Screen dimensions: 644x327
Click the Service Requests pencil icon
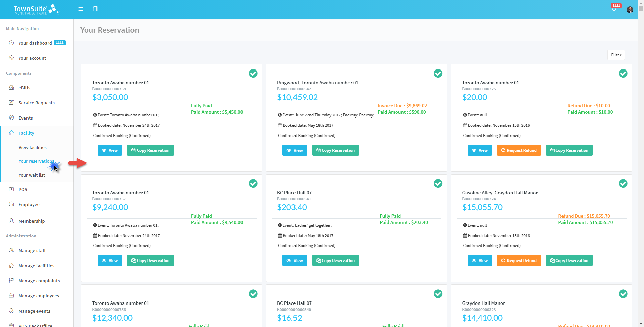(x=11, y=103)
